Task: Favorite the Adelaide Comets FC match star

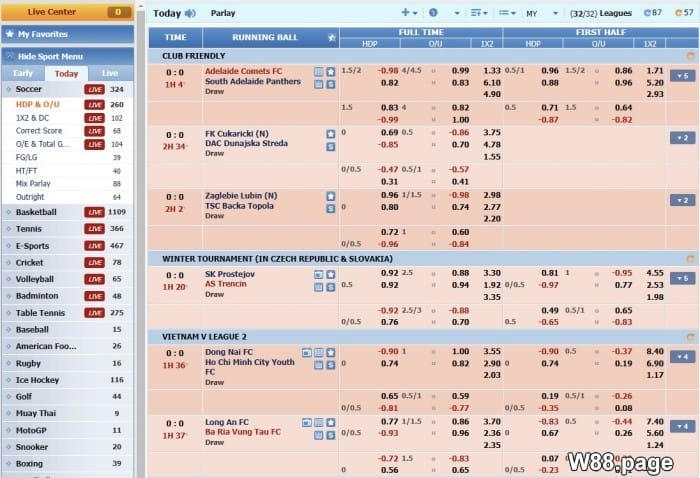Action: point(331,72)
